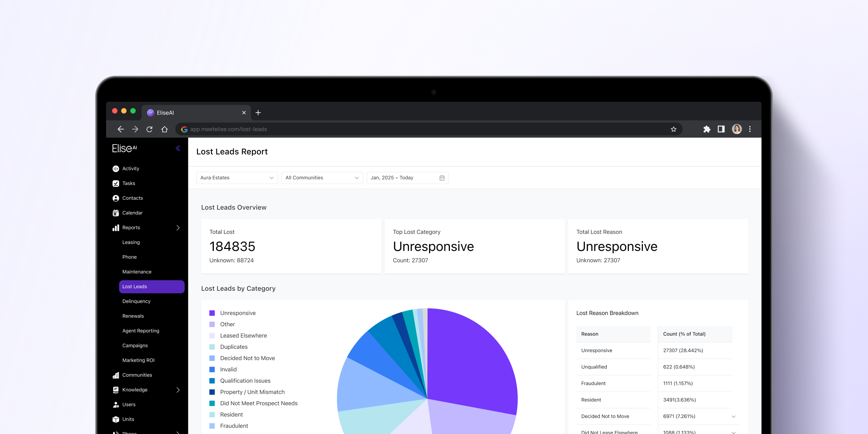
Task: Open the Aura Estates dropdown
Action: 237,178
